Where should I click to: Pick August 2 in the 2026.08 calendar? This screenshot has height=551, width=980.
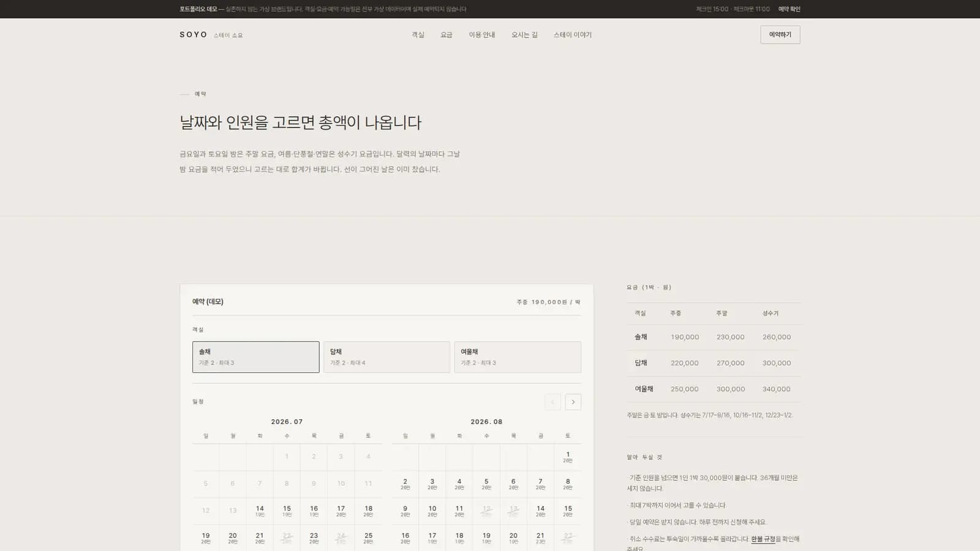click(x=405, y=484)
